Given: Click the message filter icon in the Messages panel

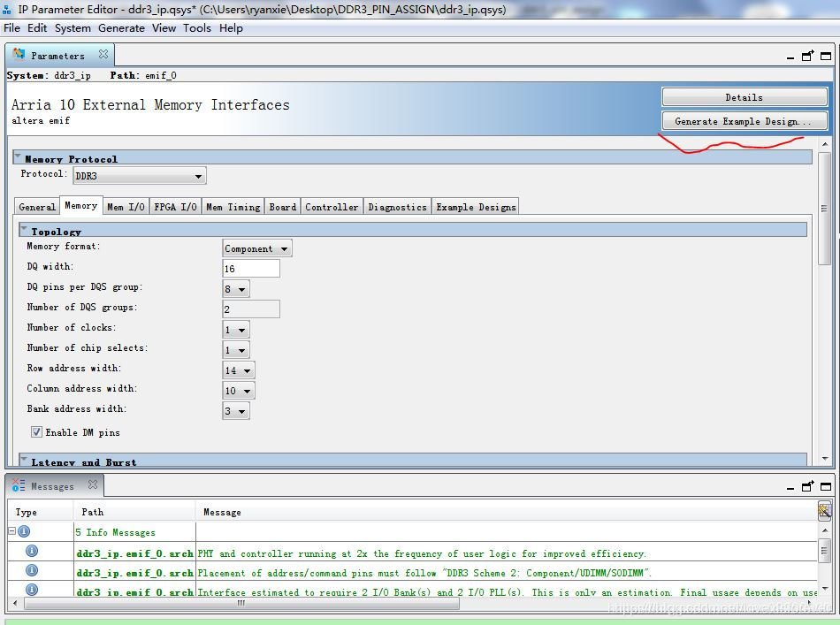Looking at the screenshot, I should [824, 511].
